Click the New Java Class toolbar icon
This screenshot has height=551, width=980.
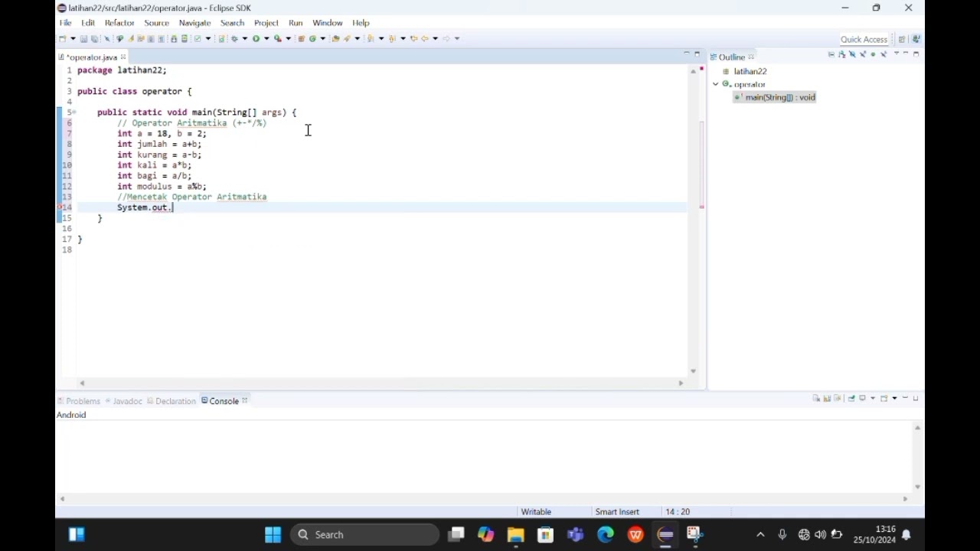(312, 38)
